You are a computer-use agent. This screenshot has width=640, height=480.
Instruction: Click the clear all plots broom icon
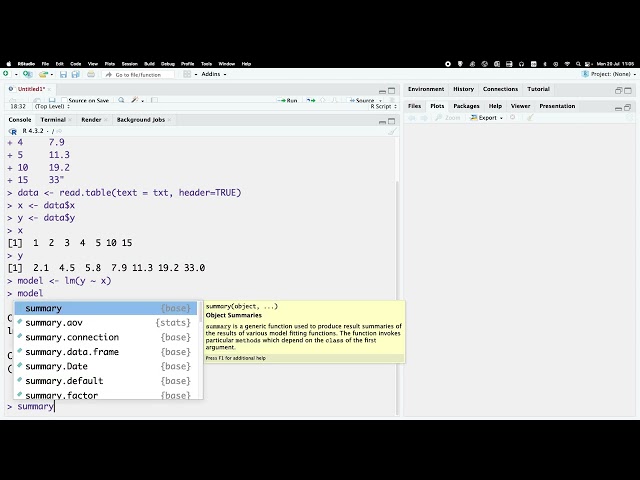pos(530,118)
